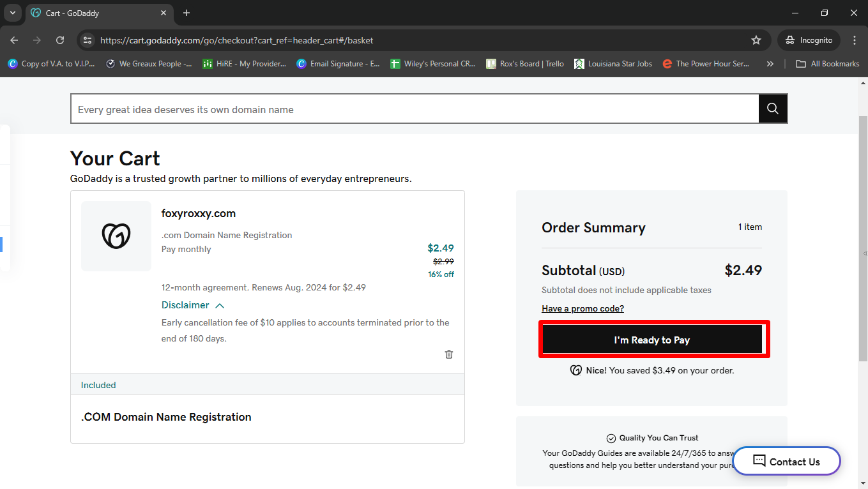Click the crossed-out $2.99 price
This screenshot has width=868, height=489.
pos(443,261)
